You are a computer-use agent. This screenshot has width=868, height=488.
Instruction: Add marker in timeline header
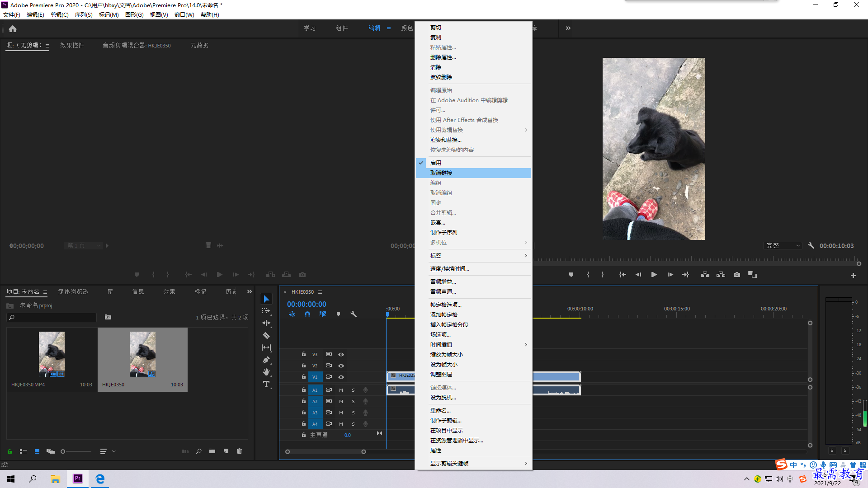pos(338,314)
